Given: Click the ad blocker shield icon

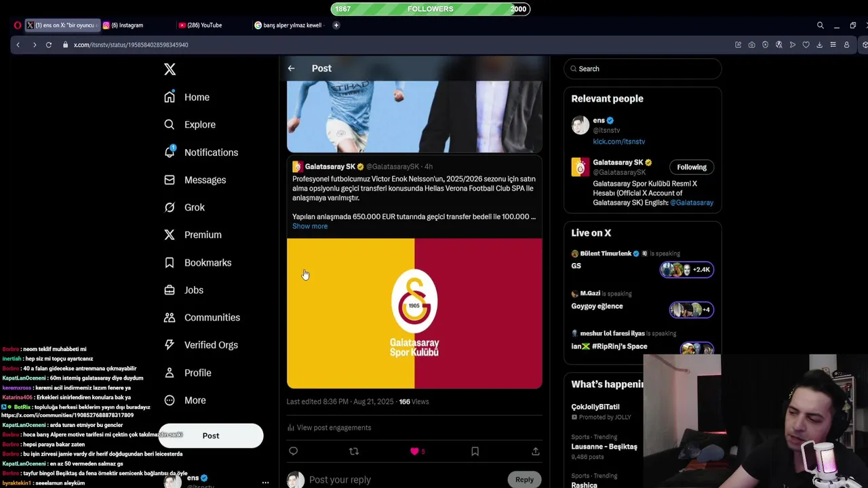Looking at the screenshot, I should (x=765, y=45).
